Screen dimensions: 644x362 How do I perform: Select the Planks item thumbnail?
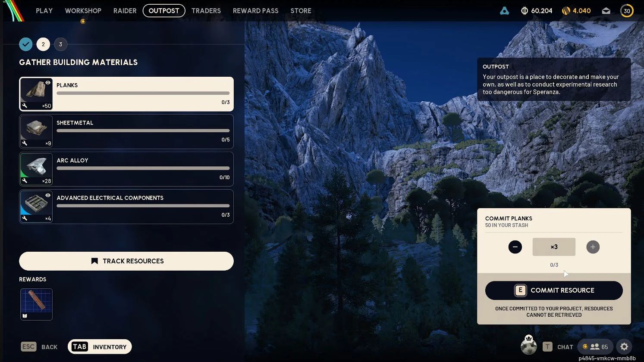(x=36, y=94)
